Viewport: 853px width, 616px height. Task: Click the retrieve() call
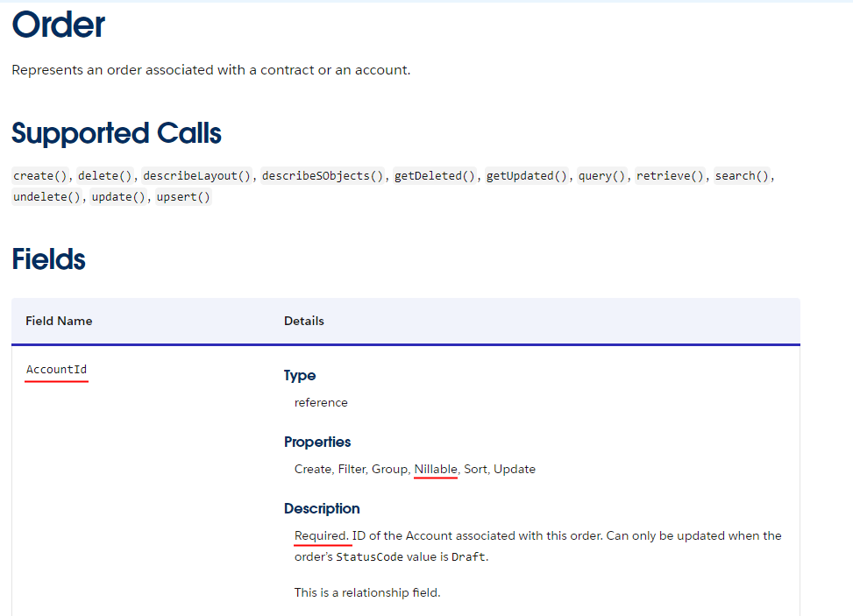[x=670, y=175]
